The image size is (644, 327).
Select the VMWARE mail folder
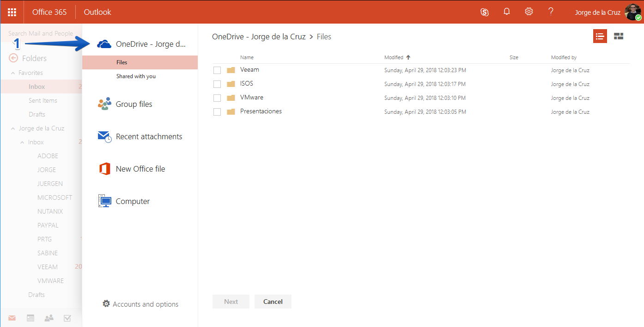coord(50,281)
